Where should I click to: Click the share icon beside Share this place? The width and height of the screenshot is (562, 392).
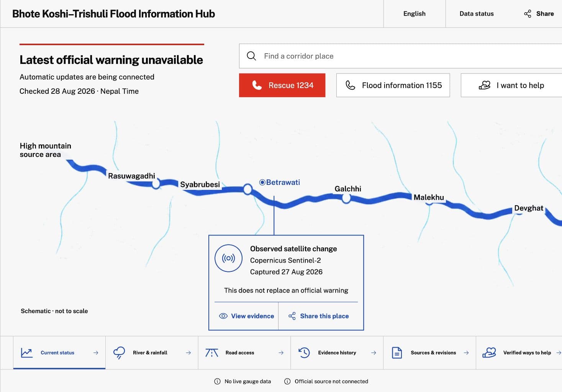[292, 316]
